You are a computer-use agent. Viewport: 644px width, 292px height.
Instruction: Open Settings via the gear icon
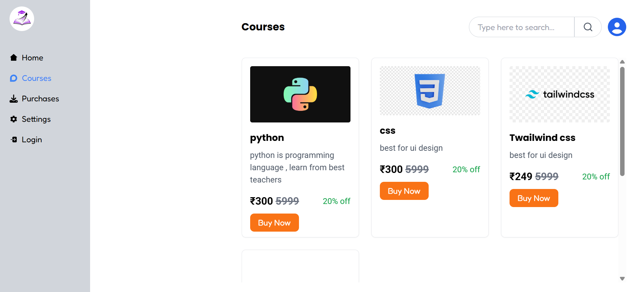tap(14, 119)
